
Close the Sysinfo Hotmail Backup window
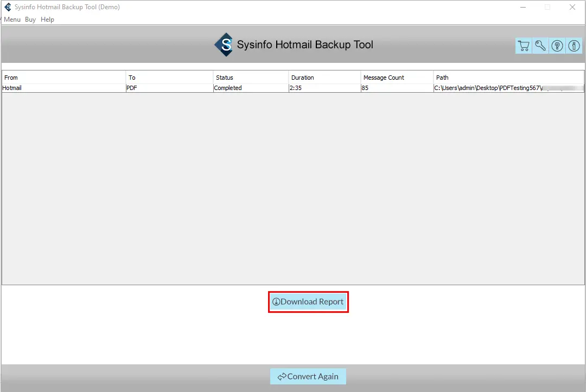572,7
